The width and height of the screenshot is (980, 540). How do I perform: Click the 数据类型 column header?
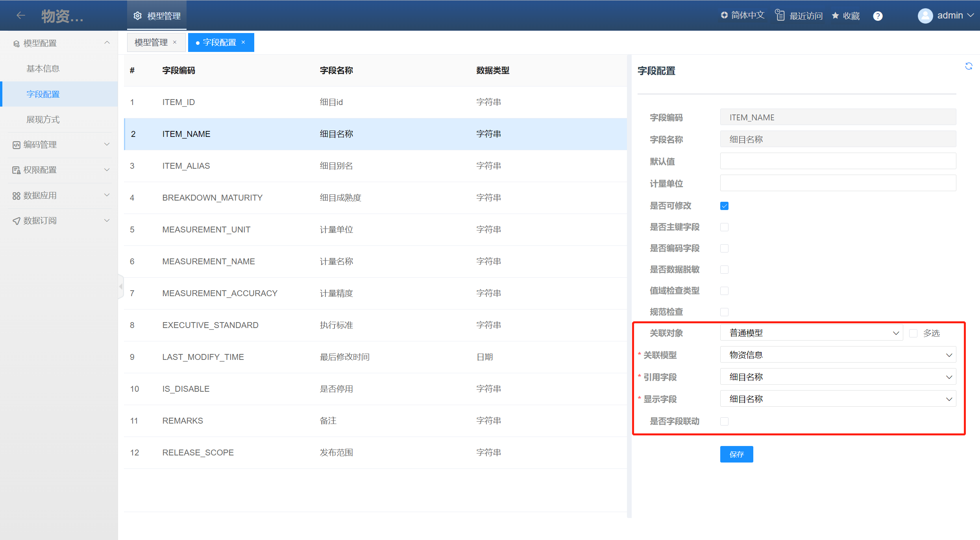click(x=493, y=70)
